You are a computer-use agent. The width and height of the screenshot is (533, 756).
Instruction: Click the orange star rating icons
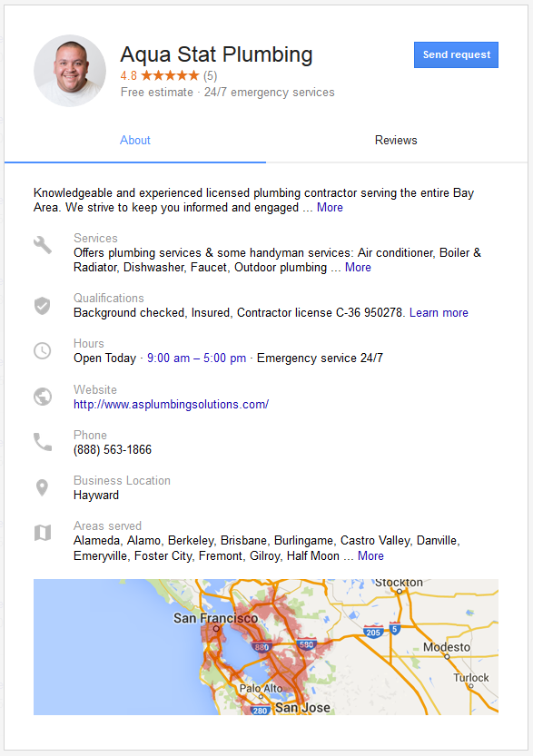pos(170,75)
